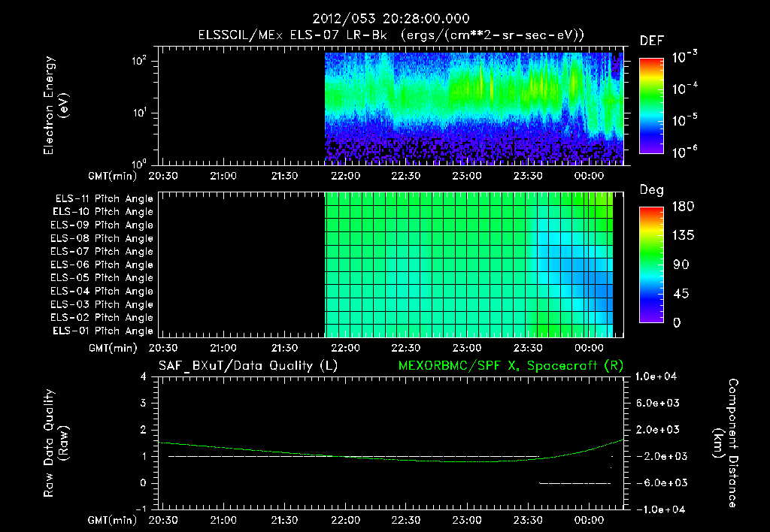Click the Deg label above the pitch color scale
Screen dimensions: 770x532
pyautogui.click(x=652, y=190)
